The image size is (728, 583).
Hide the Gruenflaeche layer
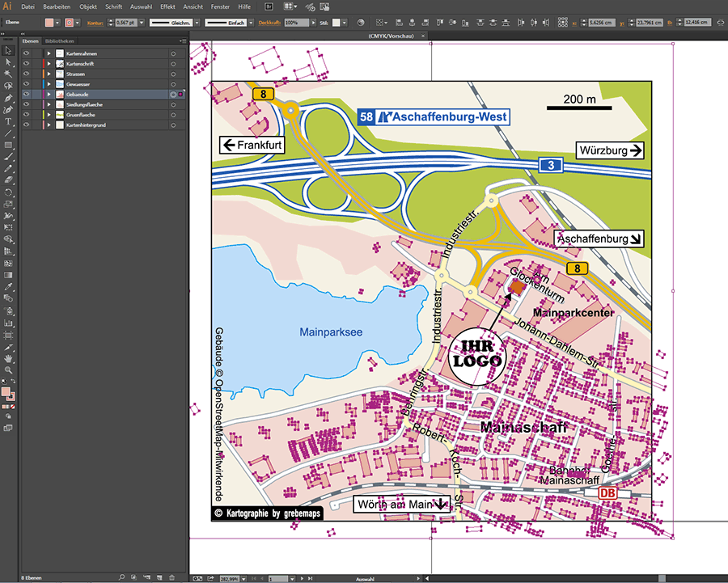point(26,115)
